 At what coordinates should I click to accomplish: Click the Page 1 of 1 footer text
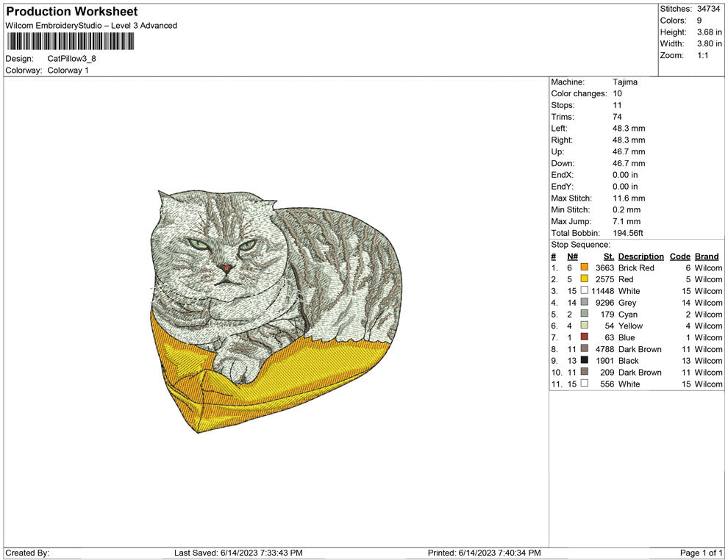tap(702, 553)
